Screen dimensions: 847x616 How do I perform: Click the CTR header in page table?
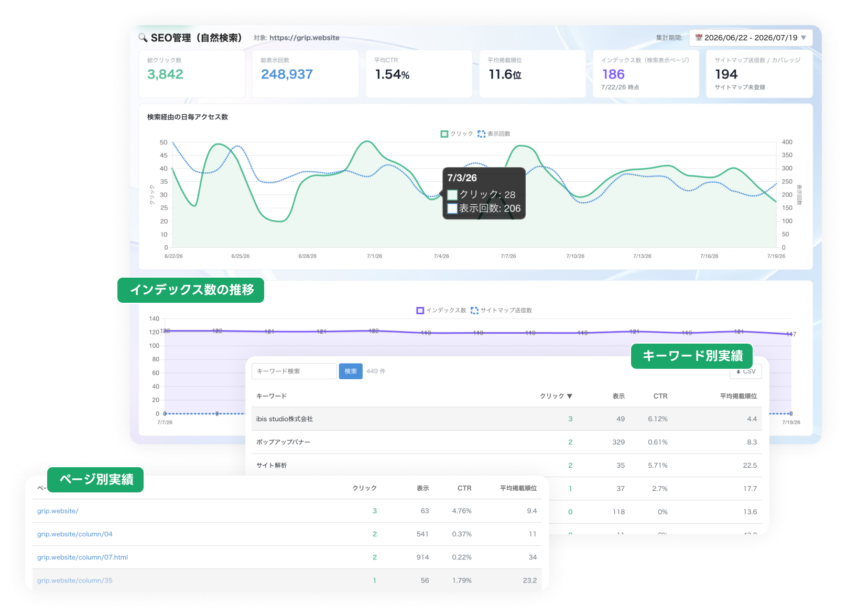[x=464, y=488]
